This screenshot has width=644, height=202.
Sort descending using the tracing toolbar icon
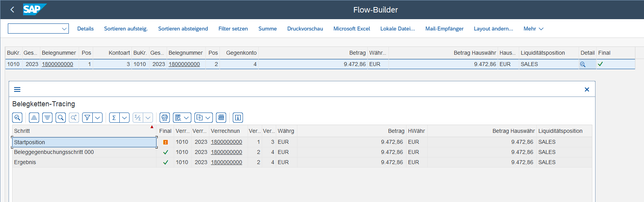(x=47, y=118)
